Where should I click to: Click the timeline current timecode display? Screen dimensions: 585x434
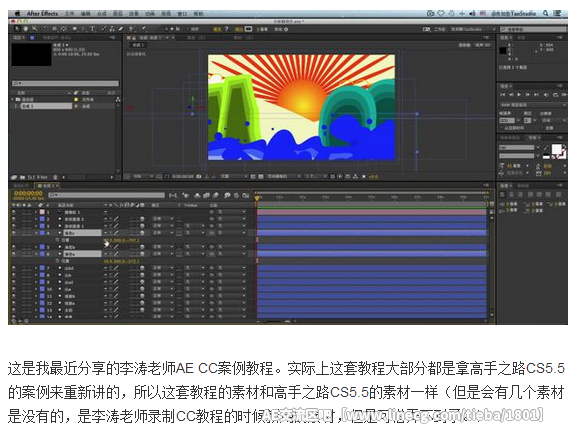28,193
